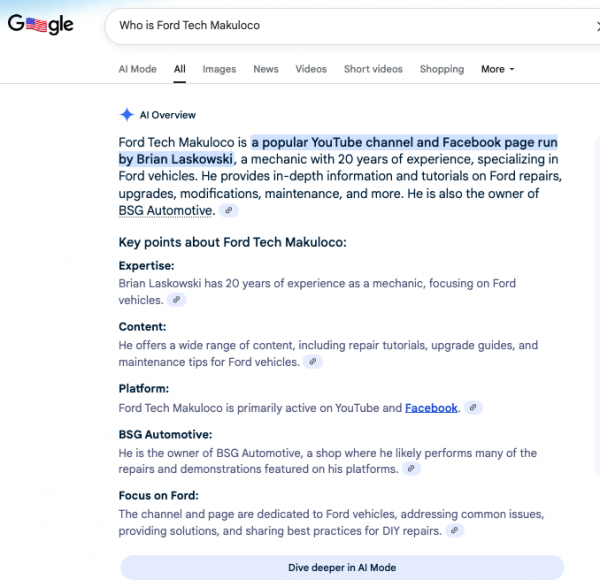Image resolution: width=600 pixels, height=587 pixels.
Task: Switch to Short videos tab
Action: (373, 69)
